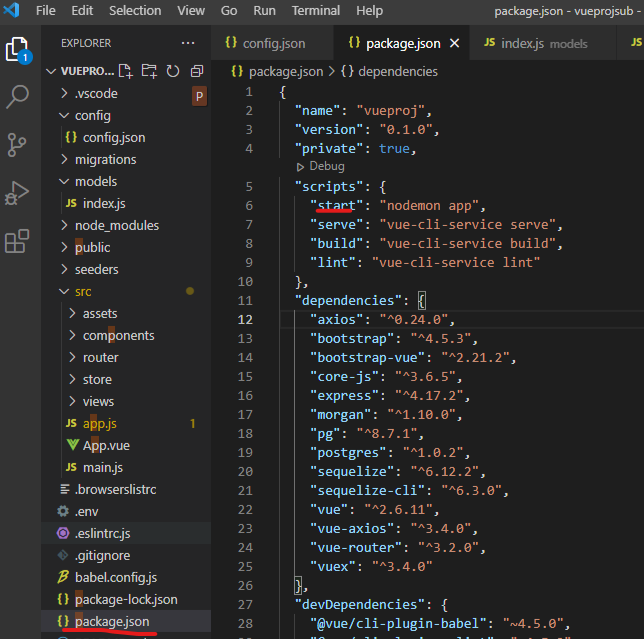Open the Go menu

[x=229, y=10]
